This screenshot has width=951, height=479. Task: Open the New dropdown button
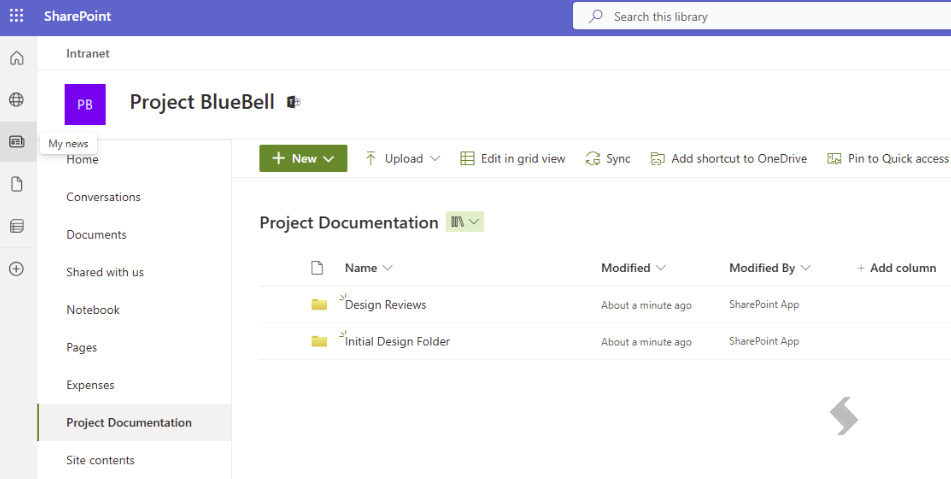[303, 158]
